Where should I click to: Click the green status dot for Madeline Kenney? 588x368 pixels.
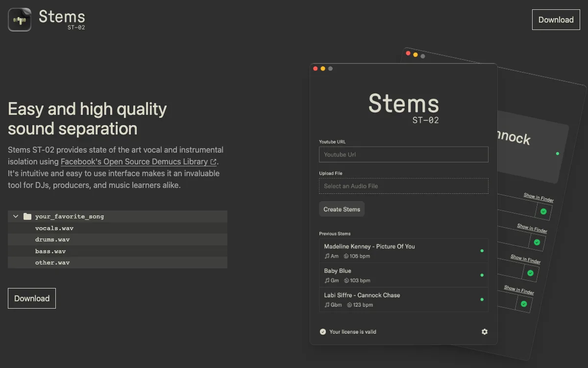pyautogui.click(x=482, y=251)
